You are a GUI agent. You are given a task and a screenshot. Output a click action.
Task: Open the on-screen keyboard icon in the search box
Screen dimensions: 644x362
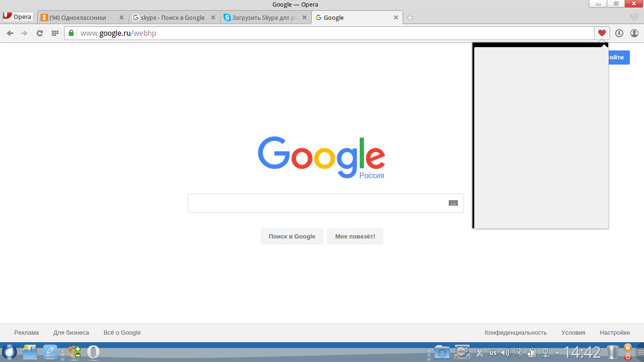point(453,203)
